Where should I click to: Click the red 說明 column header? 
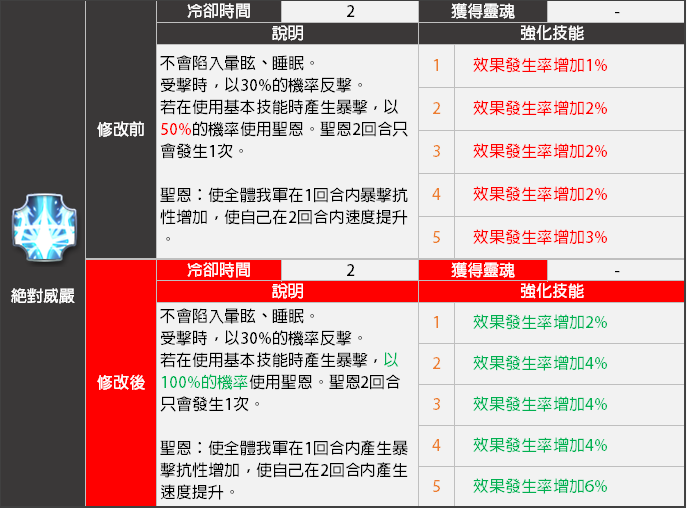coord(287,291)
